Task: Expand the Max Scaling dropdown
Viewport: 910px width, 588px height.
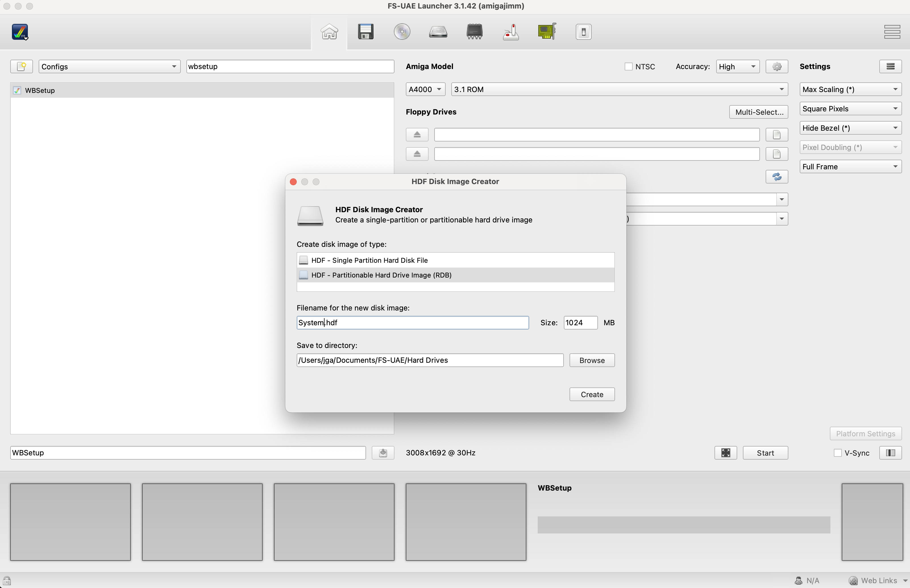Action: 850,89
